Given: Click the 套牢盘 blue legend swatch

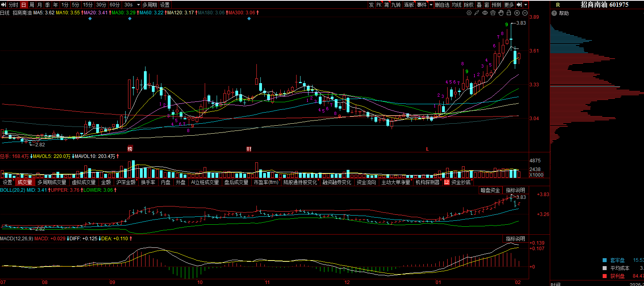Looking at the screenshot, I should point(605,260).
